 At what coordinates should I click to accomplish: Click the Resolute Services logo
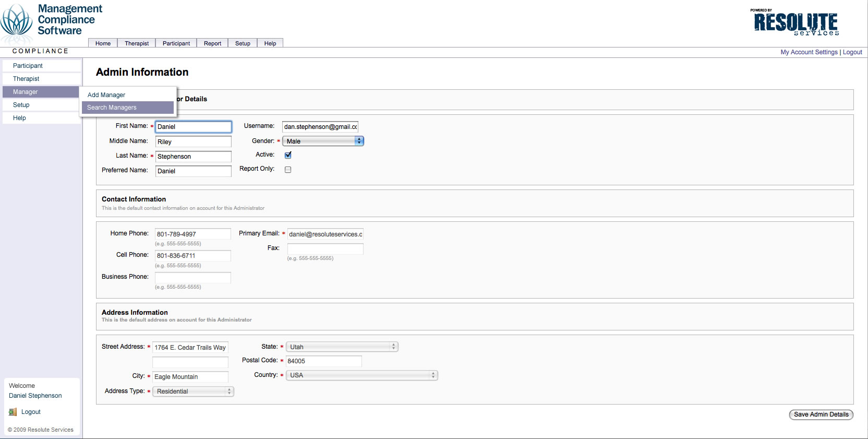tap(795, 22)
